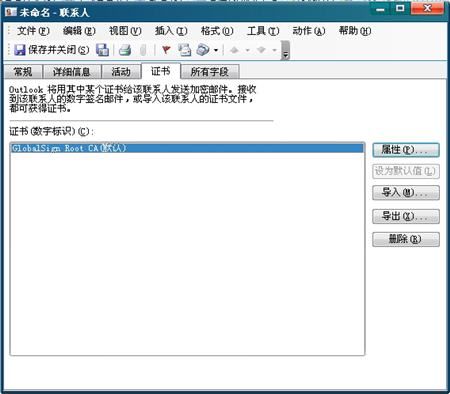Open the 文件(F) menu
Image resolution: width=450 pixels, height=394 pixels.
coord(33,31)
